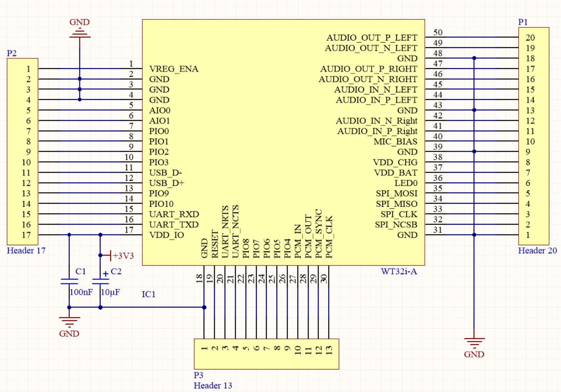The image size is (561, 392).
Task: Click the VDD_CHG pin label
Action: coord(395,162)
